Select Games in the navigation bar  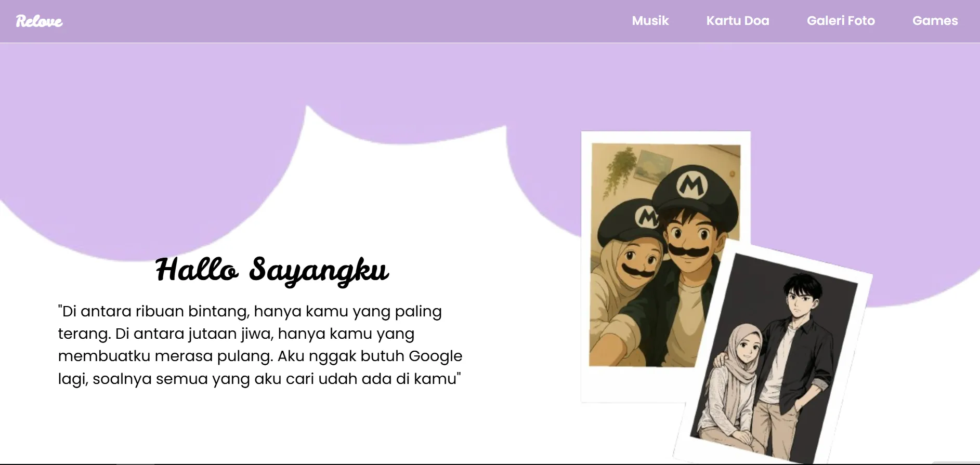click(x=935, y=21)
